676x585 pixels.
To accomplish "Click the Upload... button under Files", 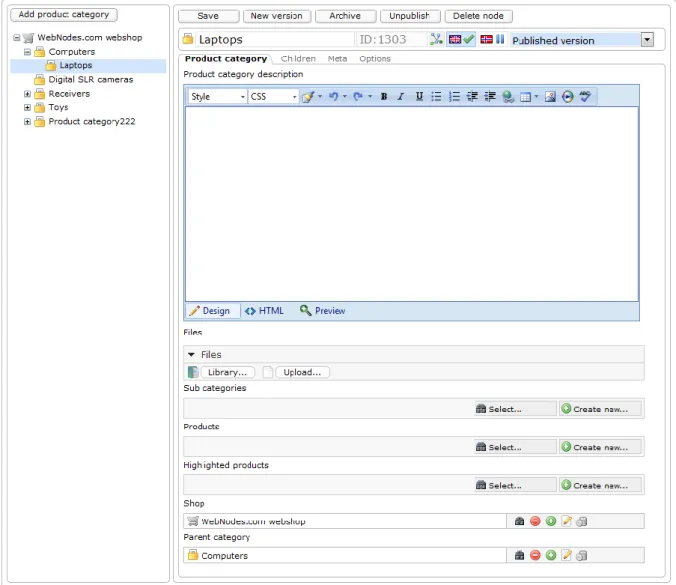I will tap(302, 372).
